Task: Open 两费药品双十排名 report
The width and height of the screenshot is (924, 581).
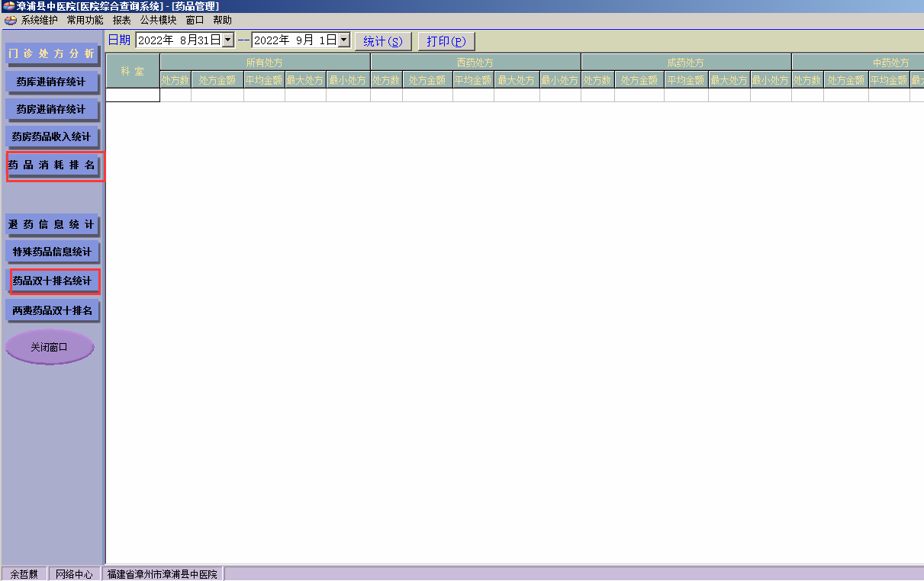Action: (x=52, y=311)
